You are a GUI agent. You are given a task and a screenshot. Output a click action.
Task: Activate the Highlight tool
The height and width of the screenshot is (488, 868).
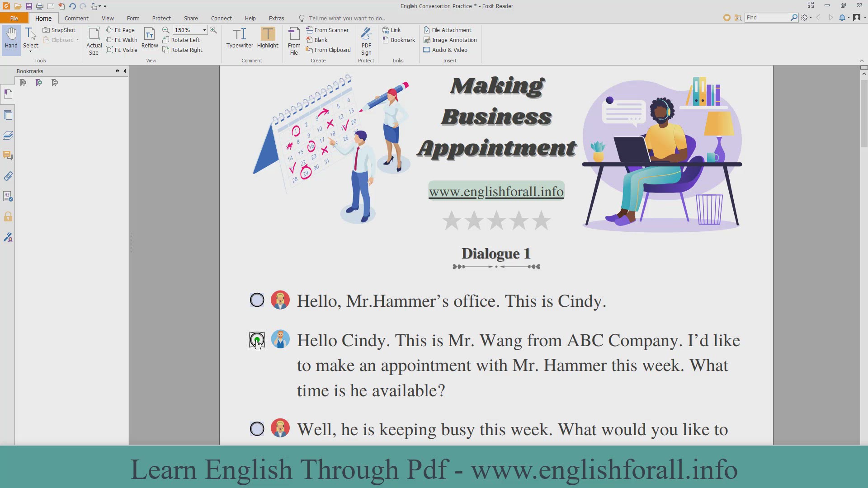click(x=268, y=38)
